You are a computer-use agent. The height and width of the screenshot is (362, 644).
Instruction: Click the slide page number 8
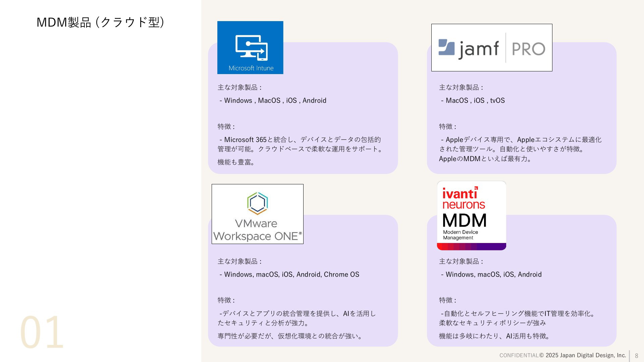click(x=637, y=356)
